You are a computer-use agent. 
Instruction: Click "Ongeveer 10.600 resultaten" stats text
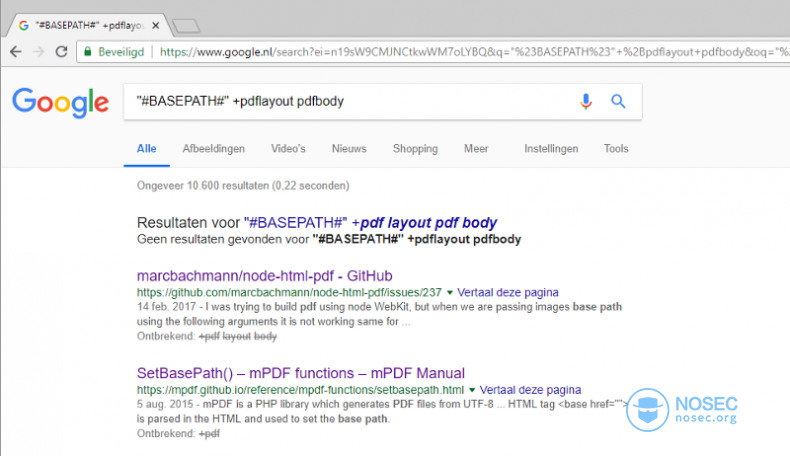click(243, 185)
